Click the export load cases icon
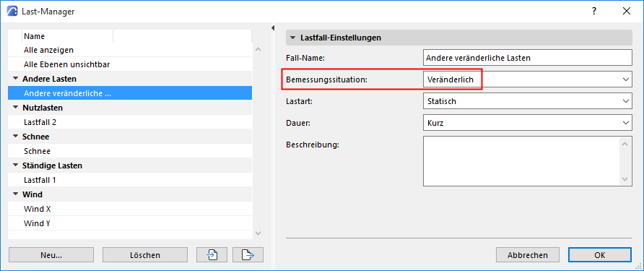Screen dimensions: 644x271 click(248, 255)
